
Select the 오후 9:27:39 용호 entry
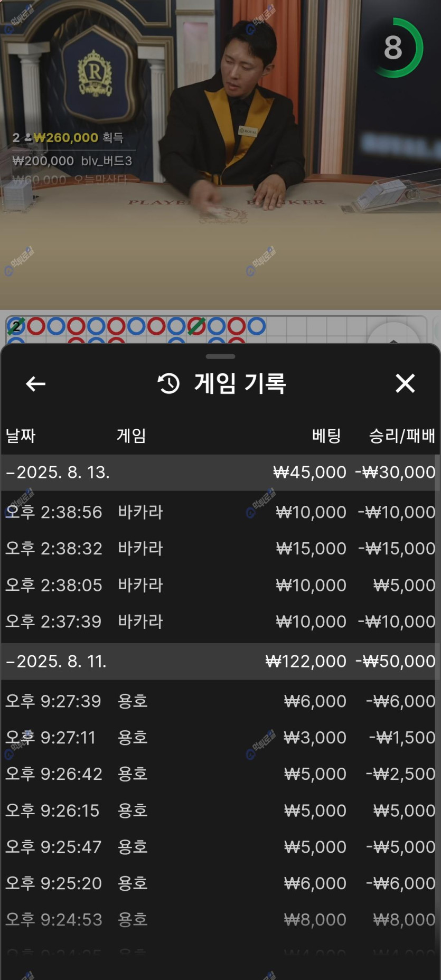click(x=220, y=701)
